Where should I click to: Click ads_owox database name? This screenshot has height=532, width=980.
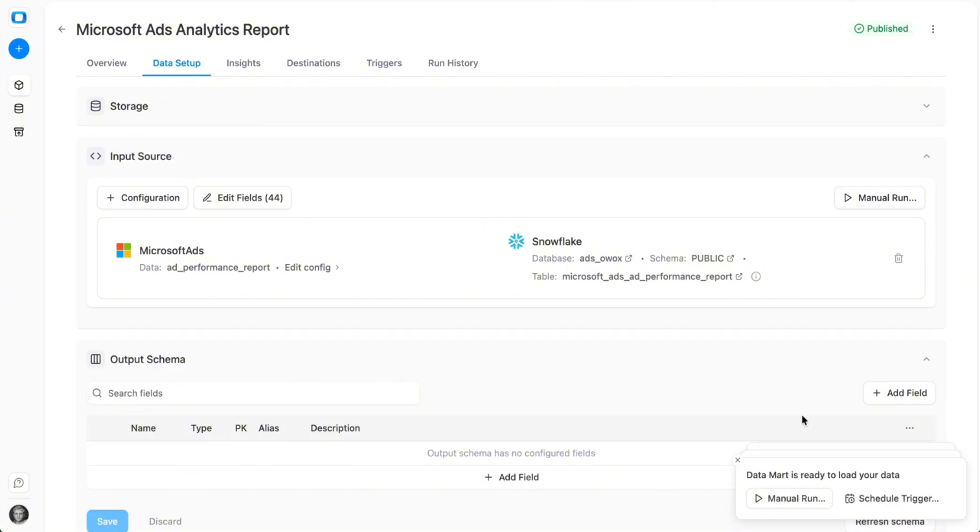click(x=600, y=258)
